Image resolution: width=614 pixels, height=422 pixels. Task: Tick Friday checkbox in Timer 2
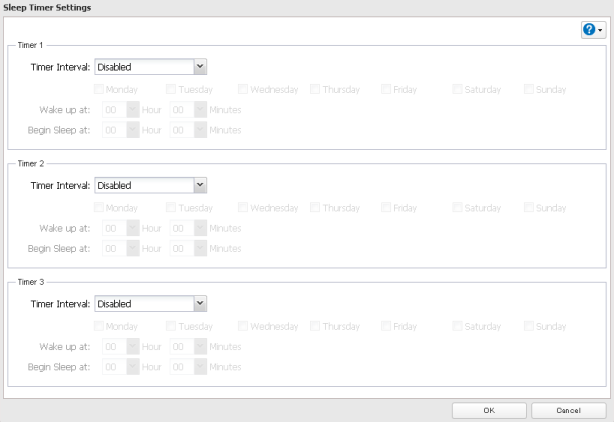click(x=386, y=207)
